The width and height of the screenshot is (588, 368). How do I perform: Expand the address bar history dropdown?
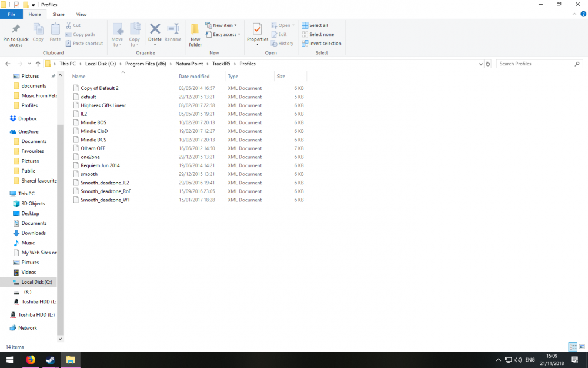point(480,64)
